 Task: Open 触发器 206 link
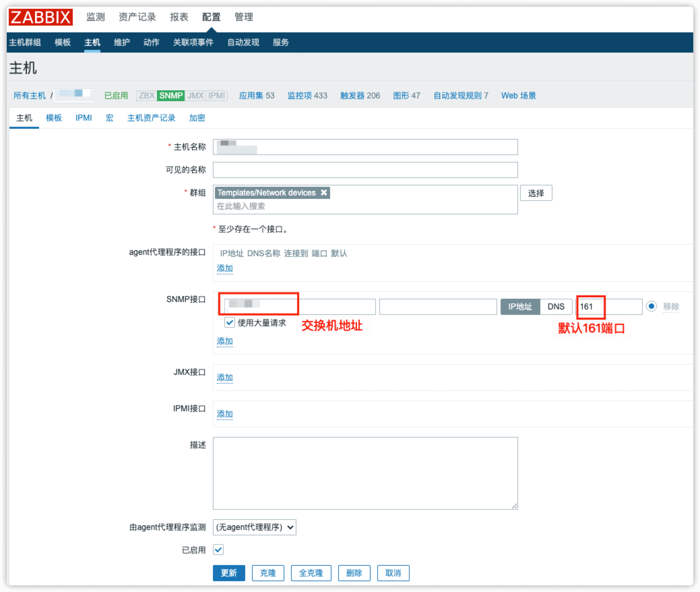(x=360, y=95)
